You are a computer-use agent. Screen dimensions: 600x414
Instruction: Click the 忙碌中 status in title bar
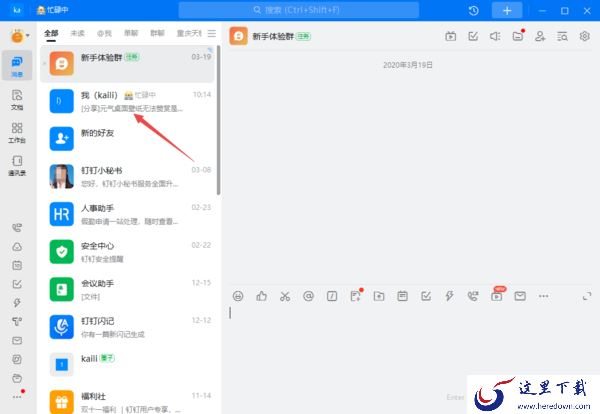tap(53, 10)
